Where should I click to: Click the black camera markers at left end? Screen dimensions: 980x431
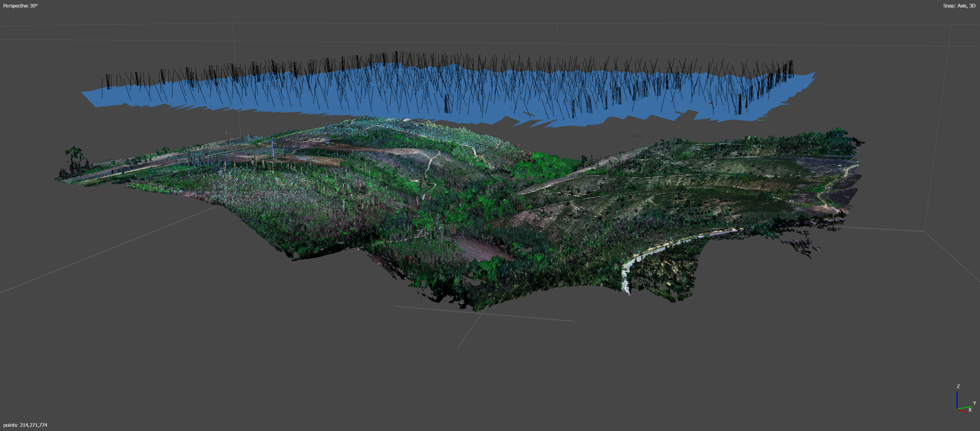coord(108,81)
